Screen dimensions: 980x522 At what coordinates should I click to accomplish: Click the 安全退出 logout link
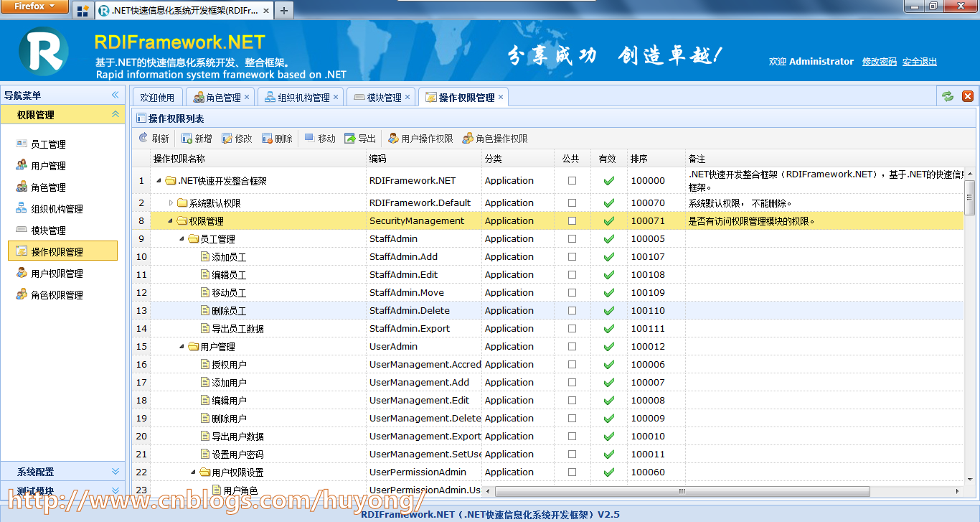(920, 62)
